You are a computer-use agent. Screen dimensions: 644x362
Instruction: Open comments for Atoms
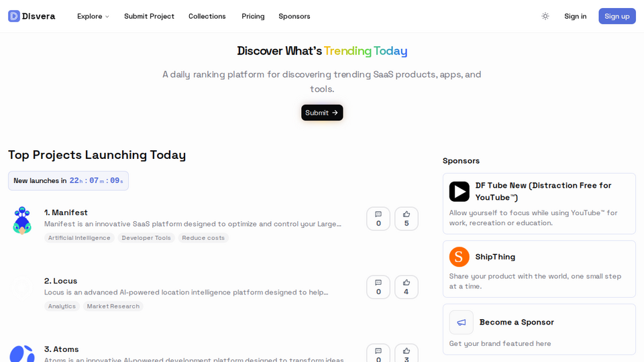(x=378, y=353)
